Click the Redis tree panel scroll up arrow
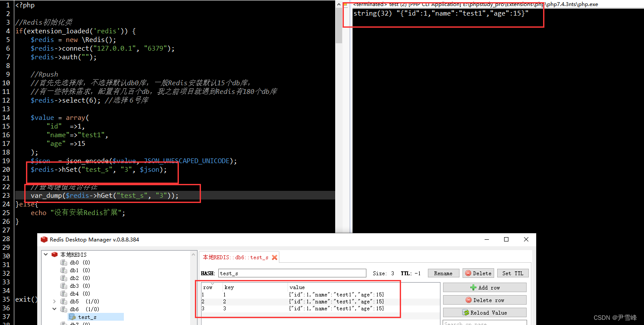 click(x=193, y=254)
